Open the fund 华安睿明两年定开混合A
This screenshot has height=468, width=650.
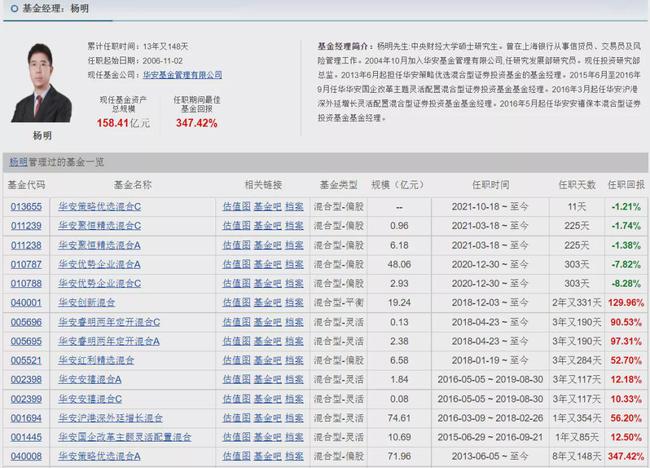pos(109,341)
